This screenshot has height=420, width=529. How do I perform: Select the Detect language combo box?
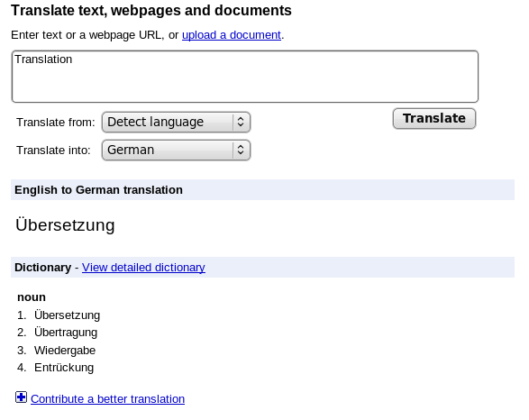pos(176,122)
